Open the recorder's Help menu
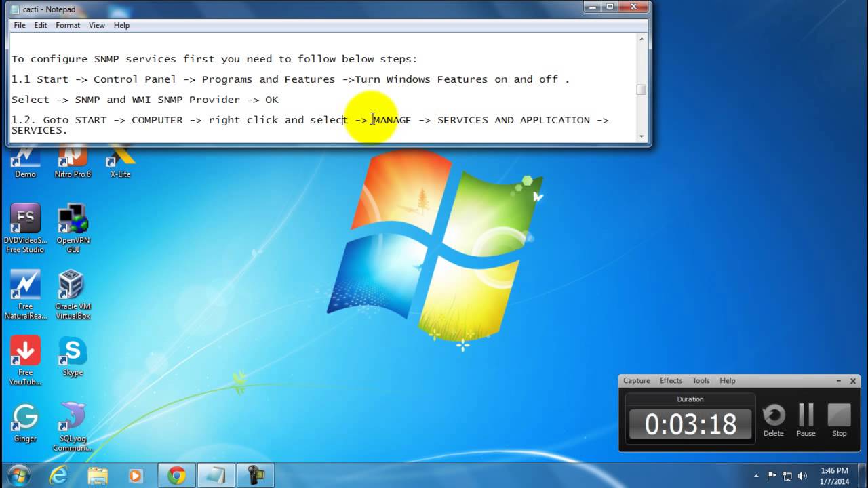Screen dimensions: 868x488 pyautogui.click(x=728, y=380)
